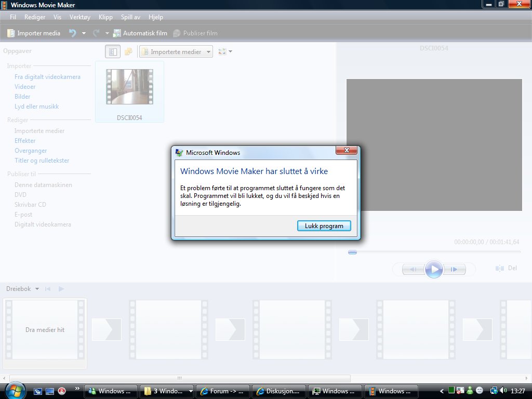The image size is (532, 399).
Task: Click the Videoer import link
Action: (25, 87)
